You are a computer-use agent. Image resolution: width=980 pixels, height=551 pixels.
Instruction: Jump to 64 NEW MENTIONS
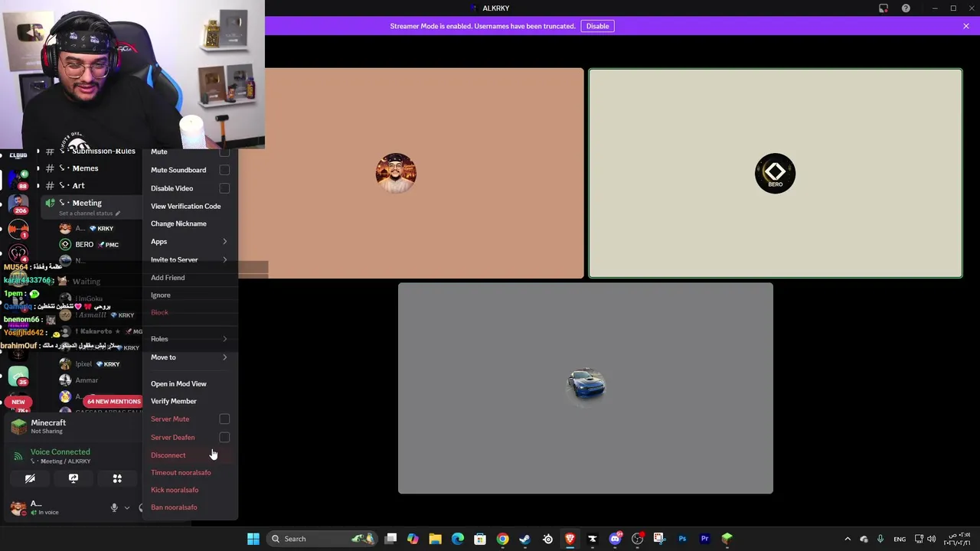(x=113, y=401)
